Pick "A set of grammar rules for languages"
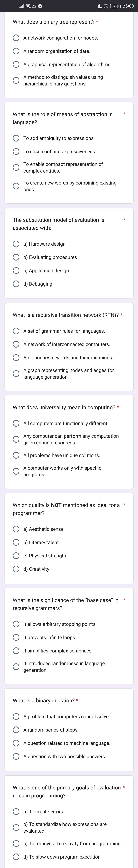138x868 pixels. 16,331
